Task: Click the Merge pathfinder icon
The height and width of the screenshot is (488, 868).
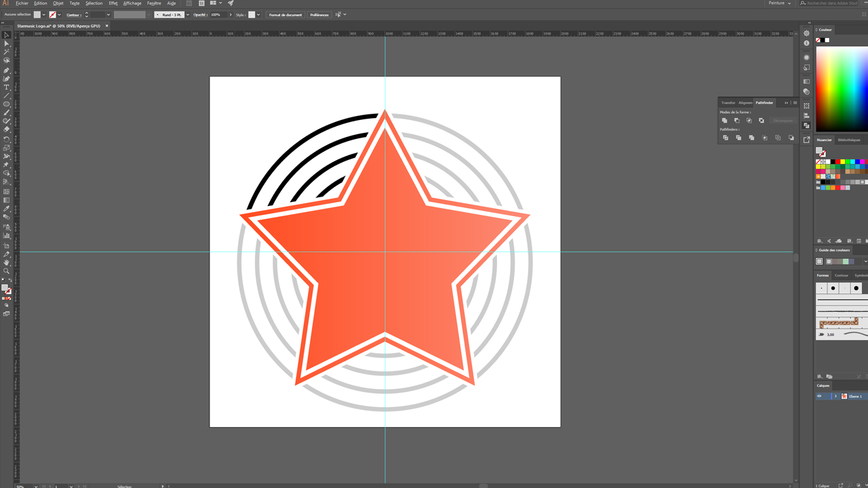Action: [751, 138]
